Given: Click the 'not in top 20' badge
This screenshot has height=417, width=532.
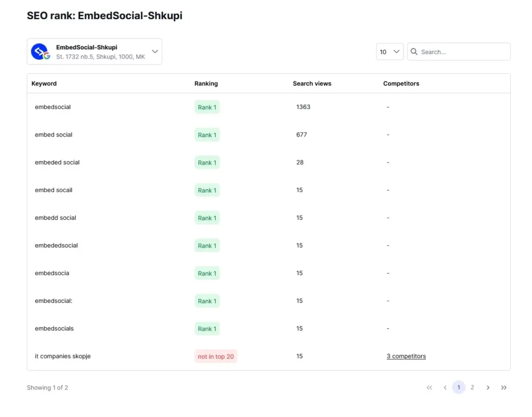Looking at the screenshot, I should pos(216,356).
